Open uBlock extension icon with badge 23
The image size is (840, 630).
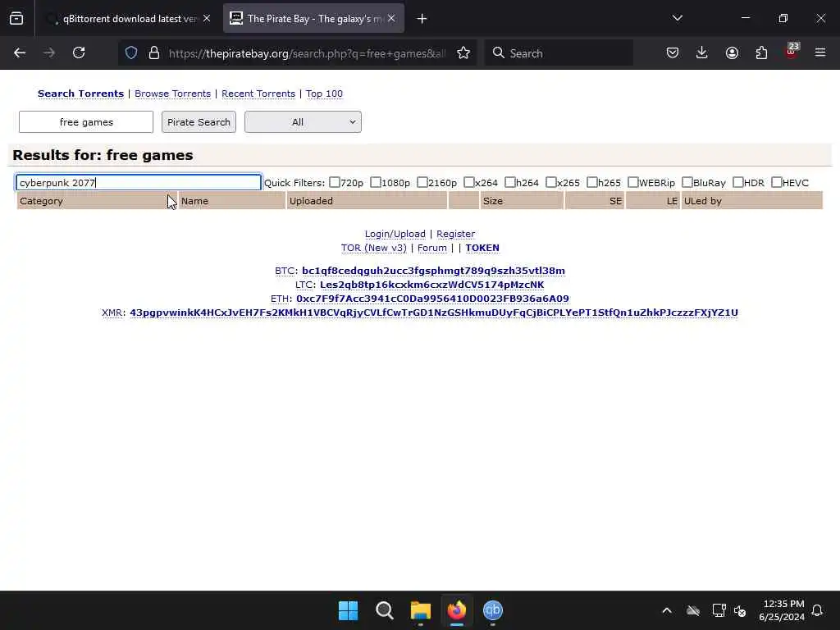(x=792, y=52)
